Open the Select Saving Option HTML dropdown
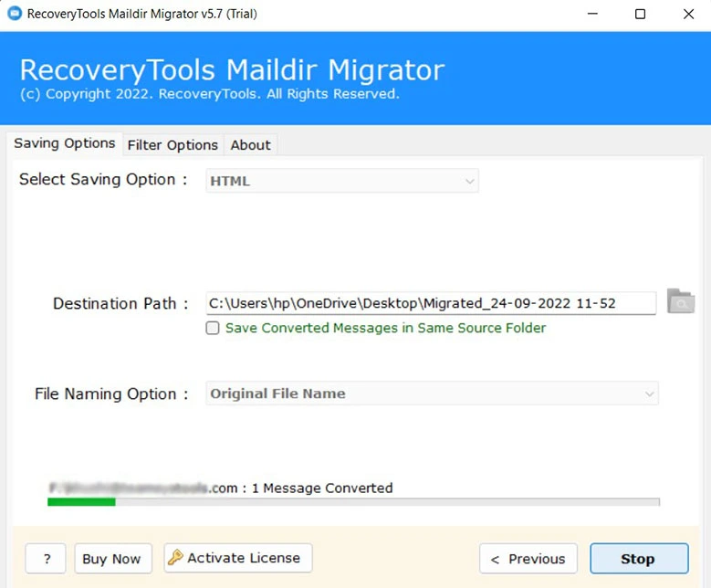 (342, 181)
